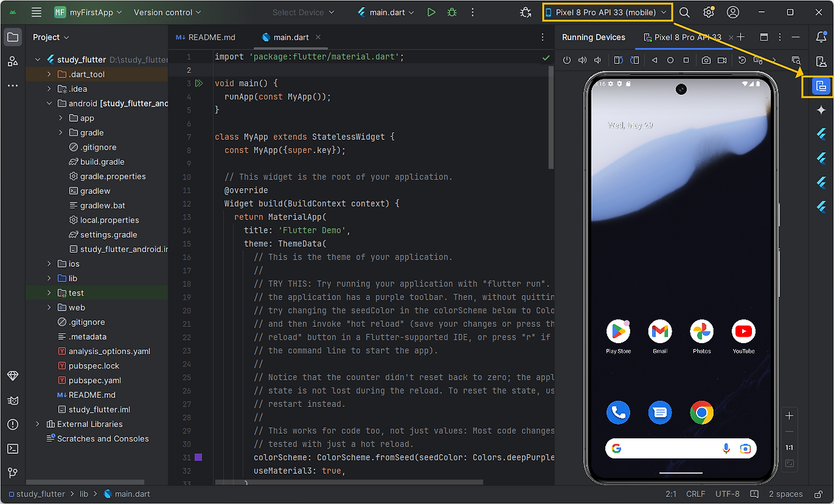Image resolution: width=834 pixels, height=504 pixels.
Task: Click the 1:1 zoom reset control
Action: tap(789, 447)
